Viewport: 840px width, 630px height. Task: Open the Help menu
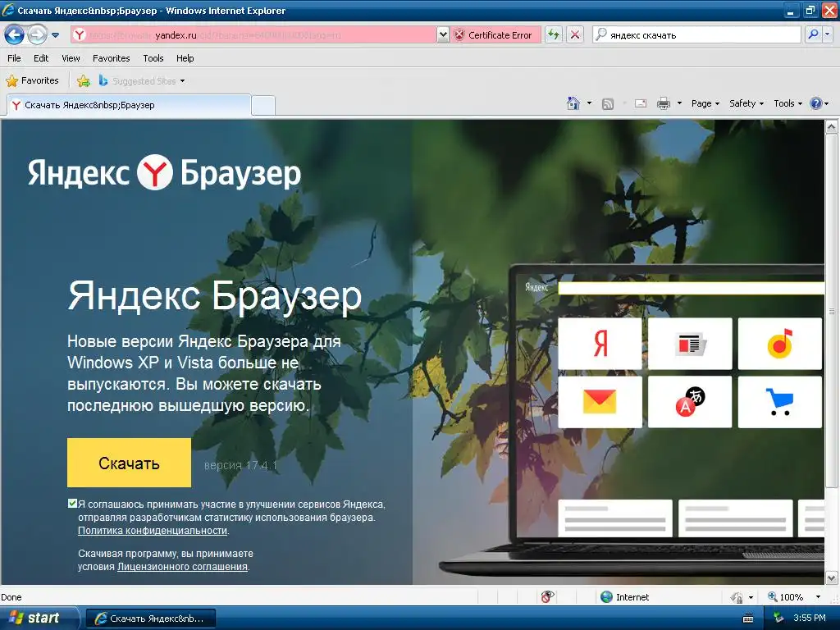(185, 58)
